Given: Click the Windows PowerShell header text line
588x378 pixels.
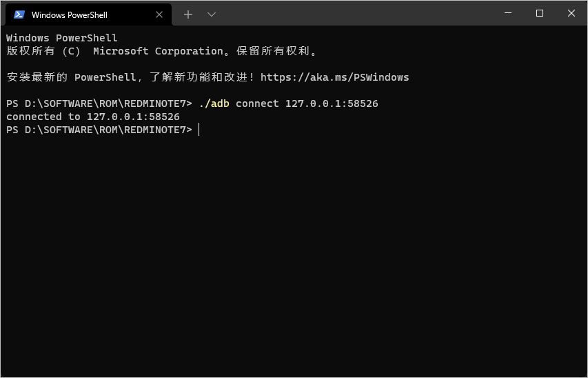Looking at the screenshot, I should [62, 38].
